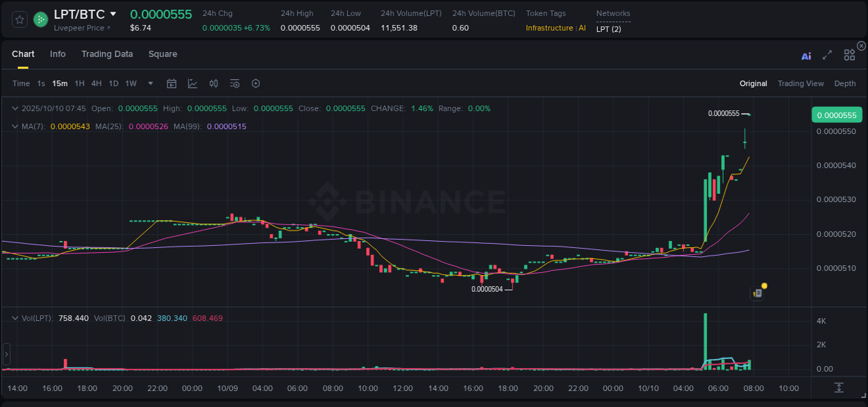This screenshot has width=868, height=407.
Task: Click the highlighted 0.0000555 price label
Action: [x=836, y=115]
